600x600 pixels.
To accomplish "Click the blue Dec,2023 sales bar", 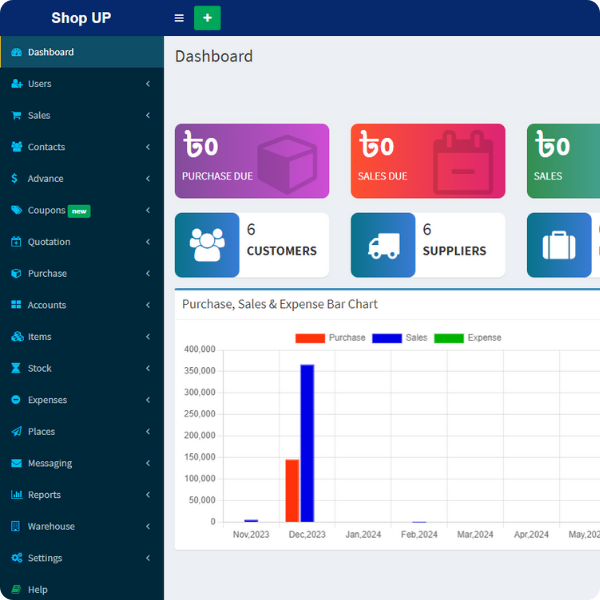I will (307, 443).
